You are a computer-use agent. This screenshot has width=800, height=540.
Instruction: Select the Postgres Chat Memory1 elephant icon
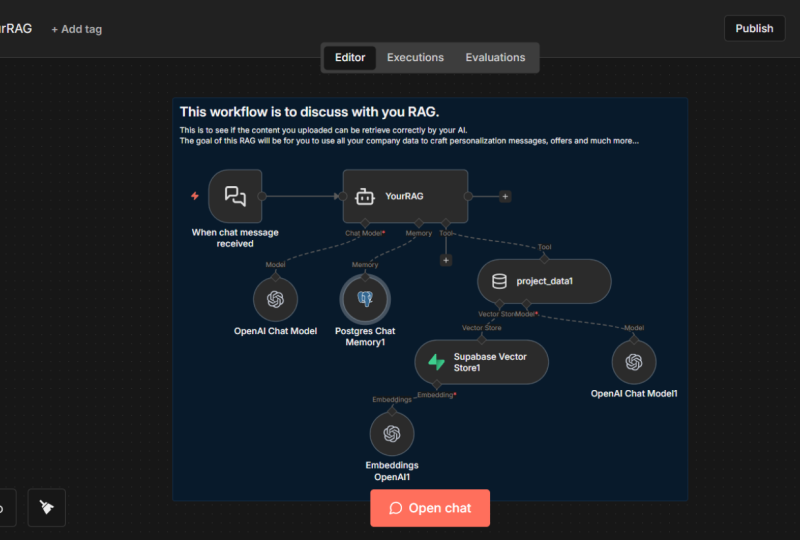tap(365, 299)
